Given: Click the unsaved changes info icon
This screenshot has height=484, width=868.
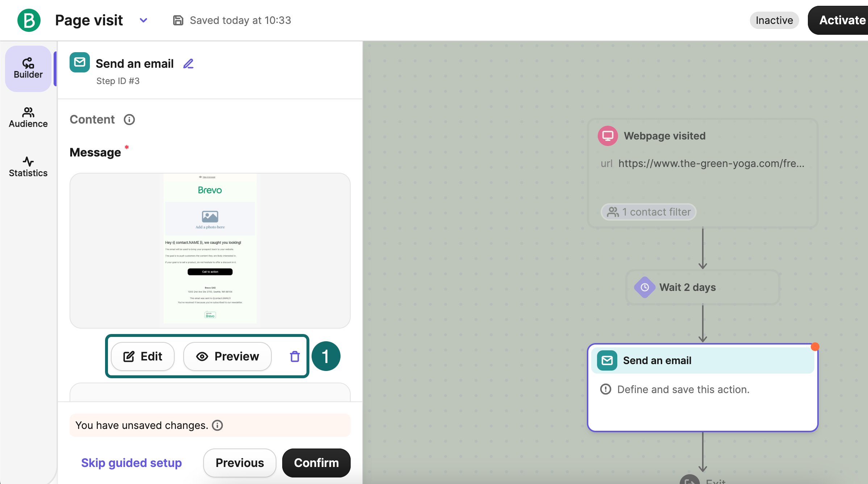Looking at the screenshot, I should (x=217, y=425).
